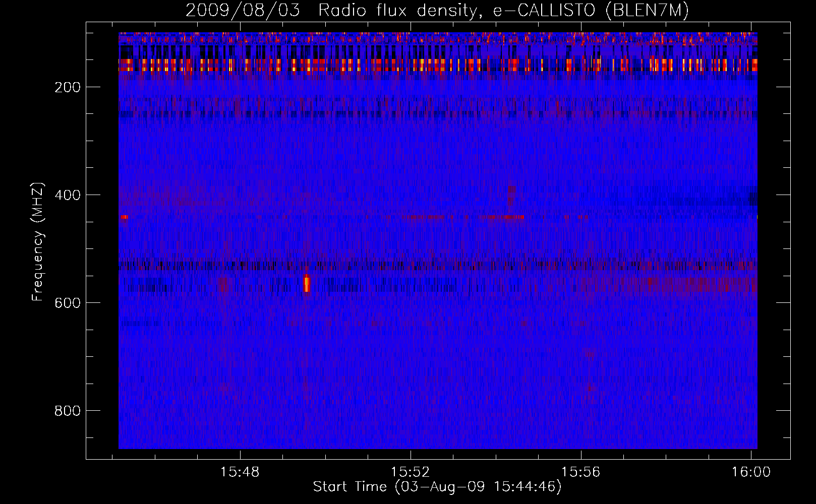Screen dimensions: 816x504
Task: Click the 'Start Time (03-Aug-09 15:44:46)' x-axis label
Action: tap(437, 487)
